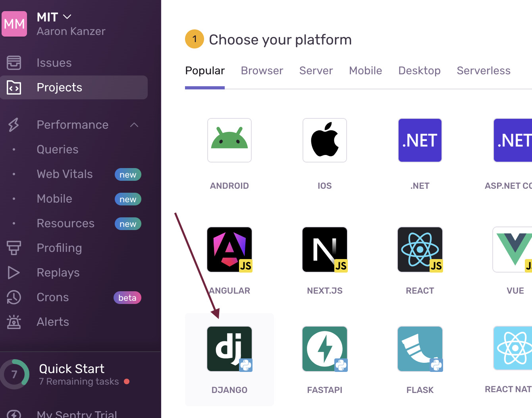Collapse the Performance section chevron

(x=134, y=125)
